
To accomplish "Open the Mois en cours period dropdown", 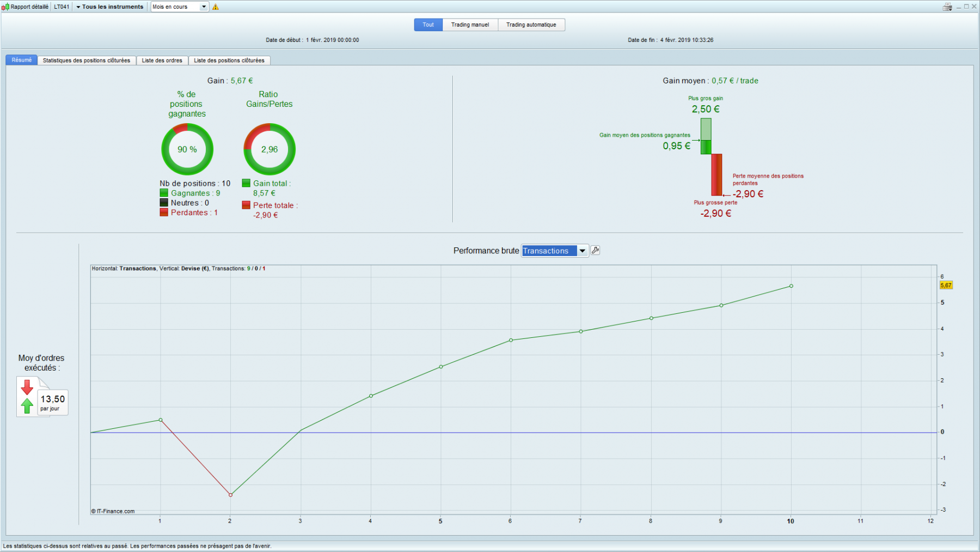I will (180, 7).
